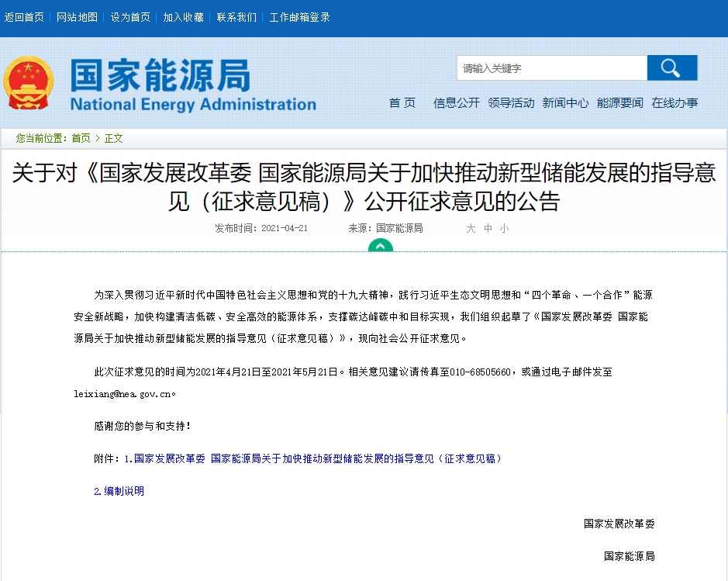Open attachment 1 指导意见（征求意见稿）link
The image size is (728, 581).
point(313,458)
